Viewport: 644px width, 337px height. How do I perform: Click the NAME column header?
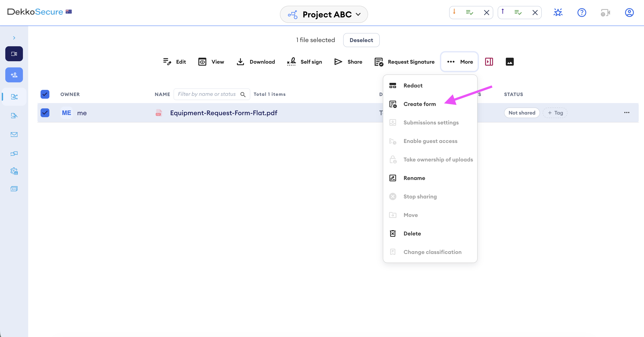pyautogui.click(x=162, y=94)
